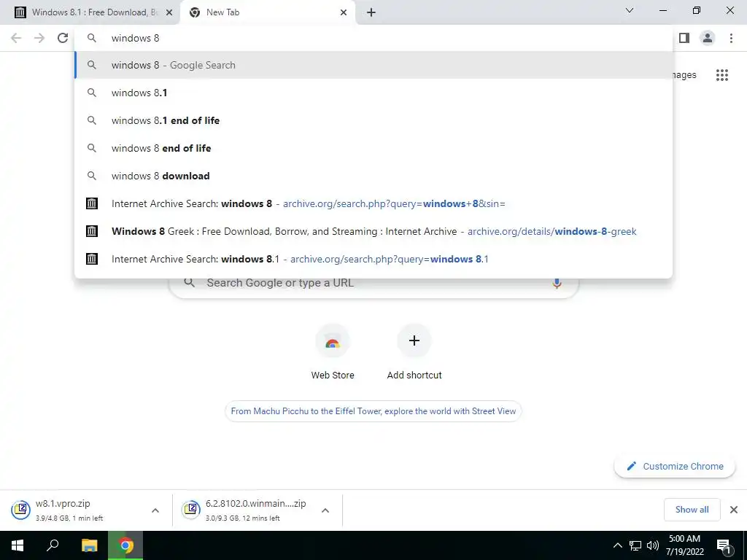Open the Chrome three-dot menu
The height and width of the screenshot is (560, 747).
[731, 38]
